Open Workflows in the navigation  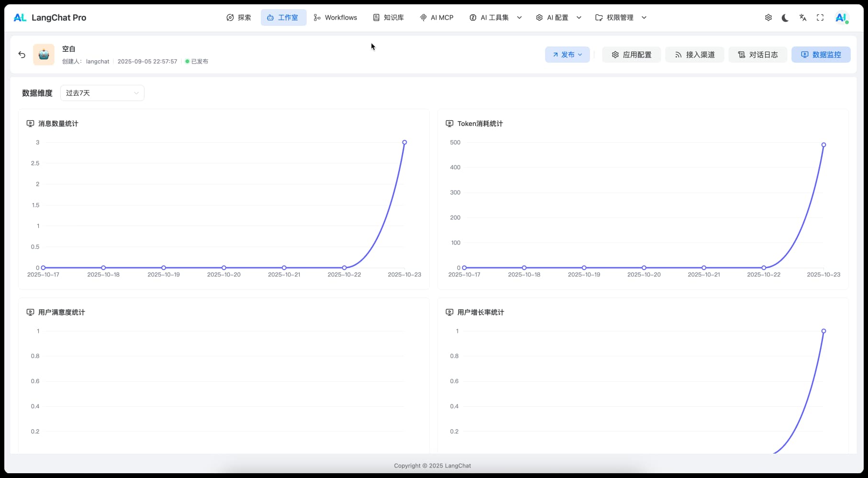[x=335, y=18]
